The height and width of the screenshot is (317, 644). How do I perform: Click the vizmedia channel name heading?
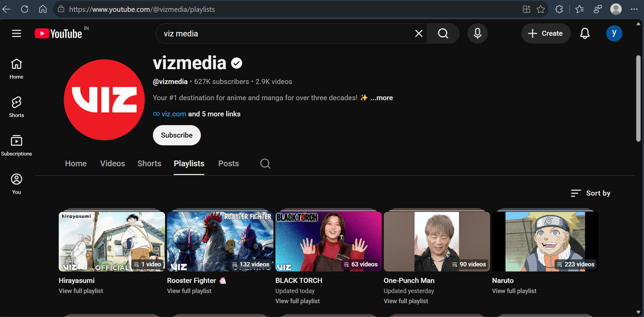(189, 63)
